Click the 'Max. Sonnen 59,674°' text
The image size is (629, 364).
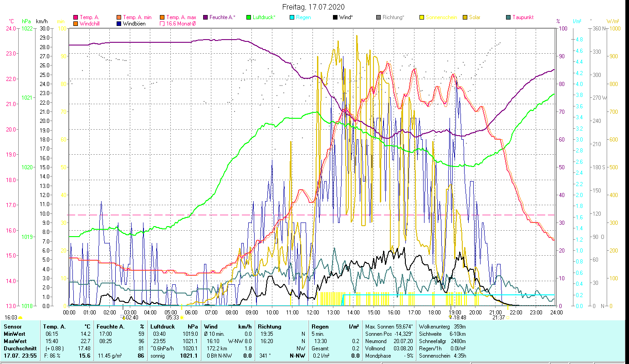pos(389,327)
